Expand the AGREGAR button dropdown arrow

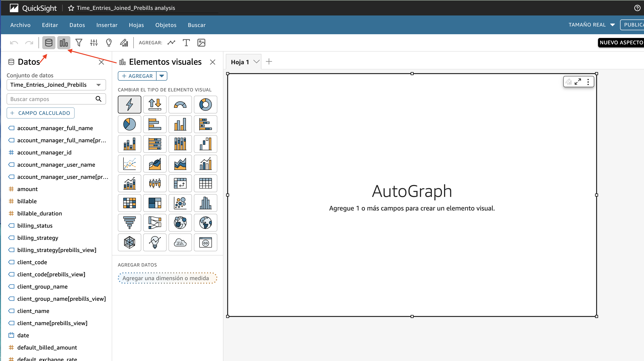pyautogui.click(x=162, y=76)
